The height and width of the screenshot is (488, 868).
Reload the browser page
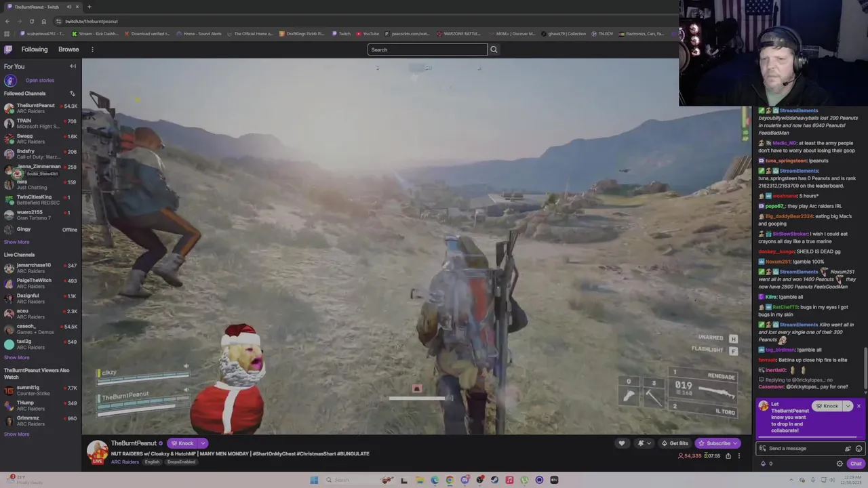pos(31,21)
